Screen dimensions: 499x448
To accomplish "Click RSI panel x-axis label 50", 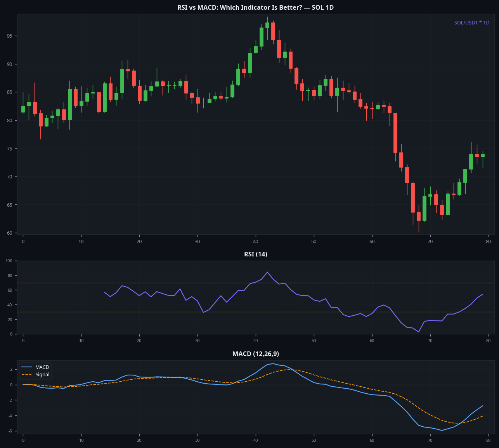I will tap(314, 341).
